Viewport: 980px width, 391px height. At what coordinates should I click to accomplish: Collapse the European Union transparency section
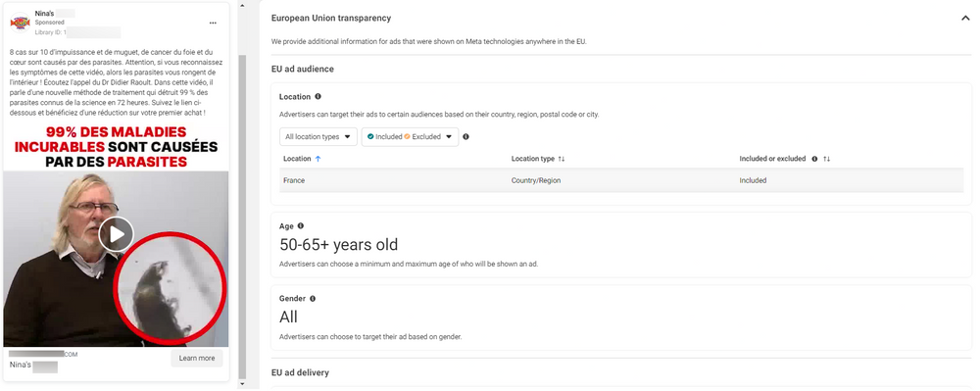point(965,19)
